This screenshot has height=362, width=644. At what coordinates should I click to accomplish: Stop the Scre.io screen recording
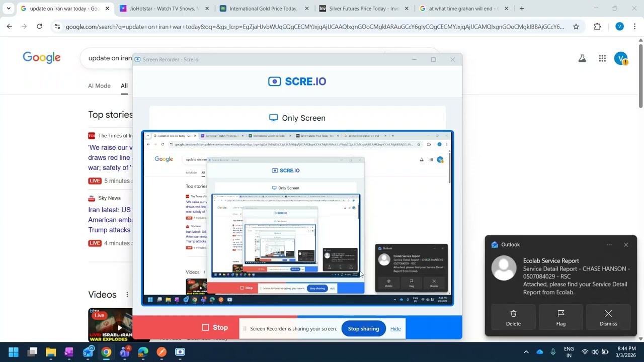point(215,327)
